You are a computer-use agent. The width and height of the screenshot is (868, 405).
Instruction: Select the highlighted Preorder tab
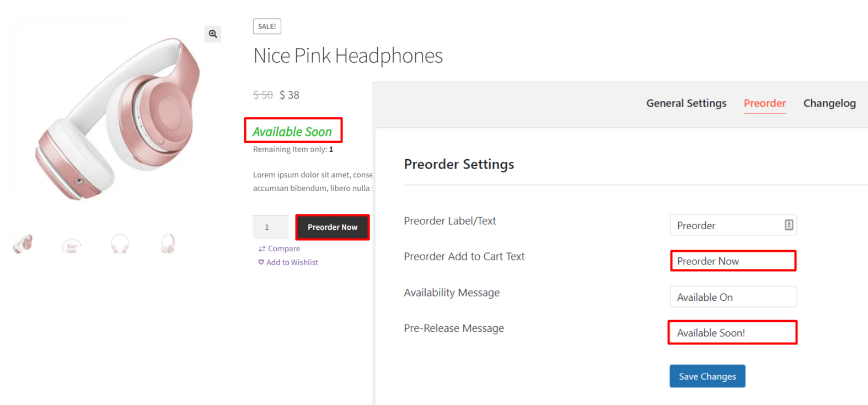765,103
